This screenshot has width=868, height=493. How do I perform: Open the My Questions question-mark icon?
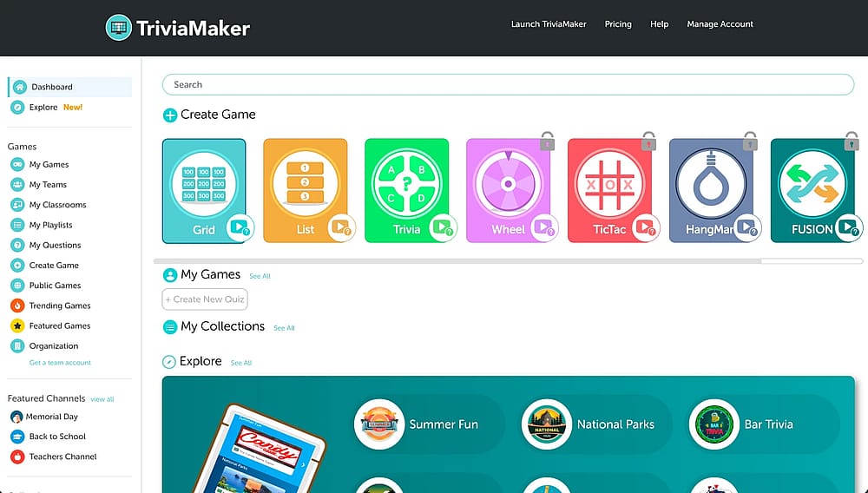coord(17,245)
